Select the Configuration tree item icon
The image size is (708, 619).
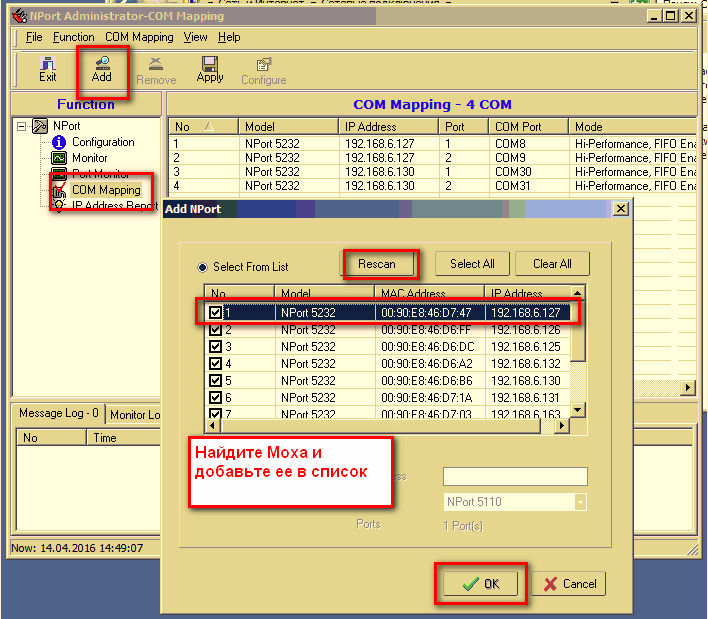[59, 142]
